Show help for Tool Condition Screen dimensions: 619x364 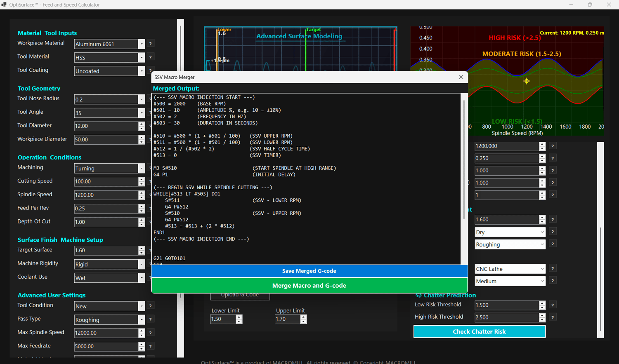[151, 306]
